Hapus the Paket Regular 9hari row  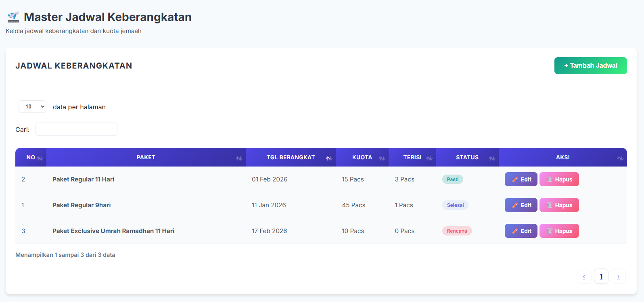click(x=559, y=205)
